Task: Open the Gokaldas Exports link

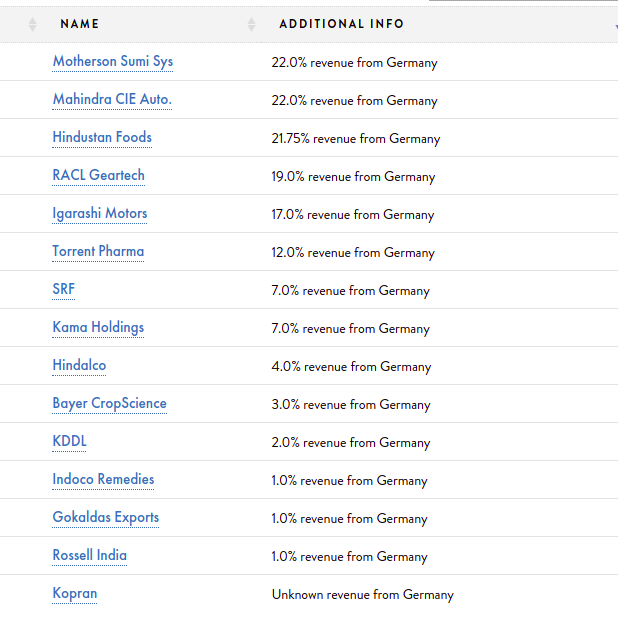Action: coord(106,518)
